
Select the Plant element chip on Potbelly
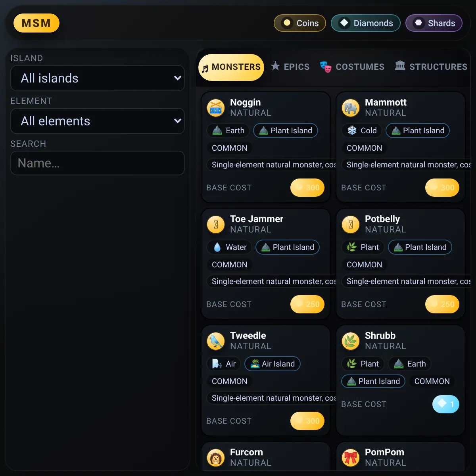tap(363, 247)
